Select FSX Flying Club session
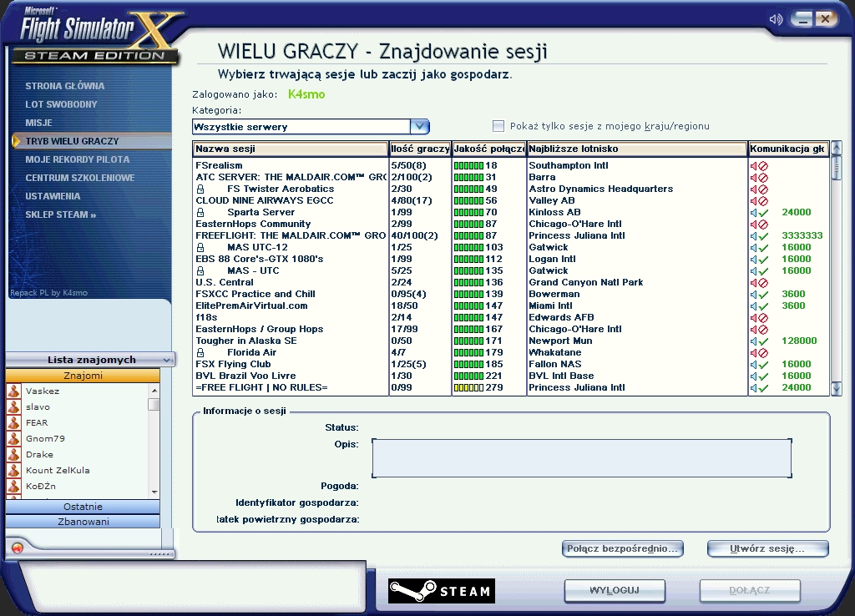Image resolution: width=855 pixels, height=616 pixels. click(x=511, y=364)
